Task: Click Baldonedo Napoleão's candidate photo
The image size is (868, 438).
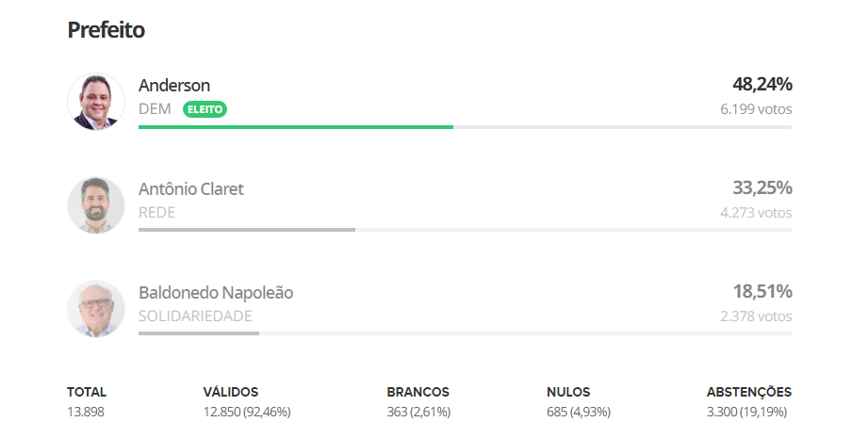Action: pyautogui.click(x=96, y=309)
